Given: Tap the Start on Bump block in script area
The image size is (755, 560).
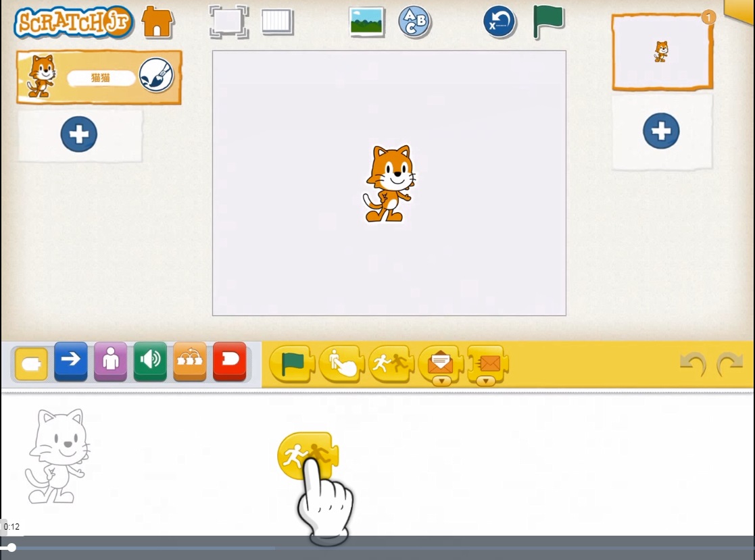Looking at the screenshot, I should 308,455.
